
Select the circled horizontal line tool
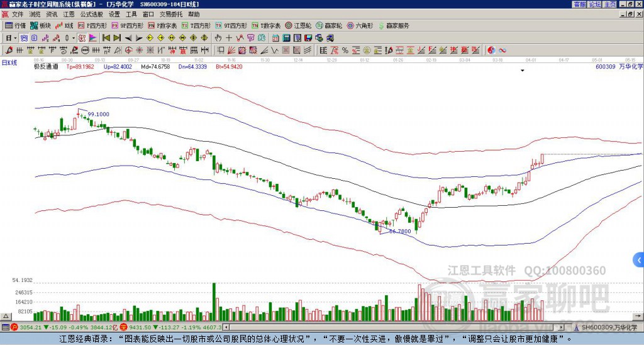85,50
